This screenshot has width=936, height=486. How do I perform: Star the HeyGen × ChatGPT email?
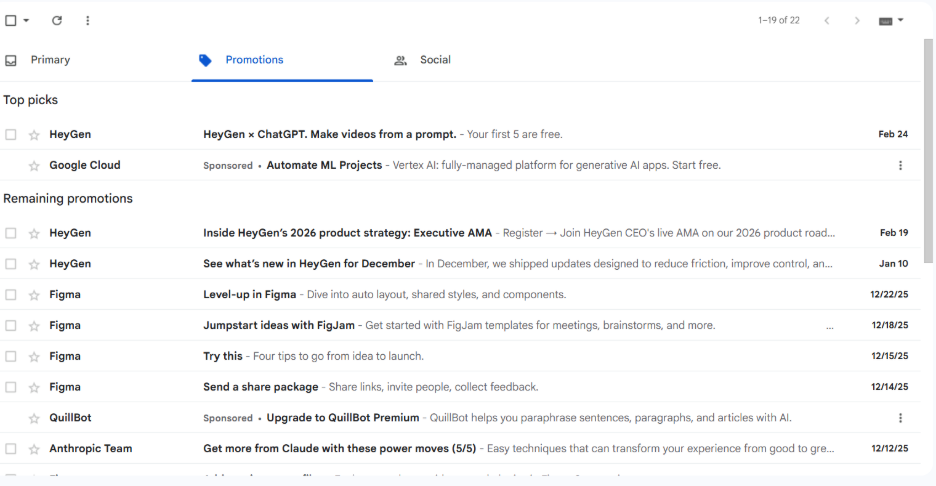pos(34,135)
